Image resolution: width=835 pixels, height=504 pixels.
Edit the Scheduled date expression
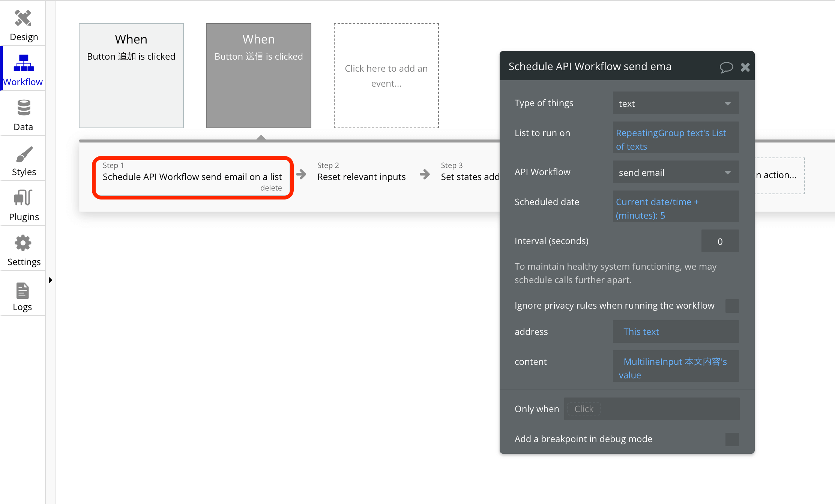[x=675, y=208]
